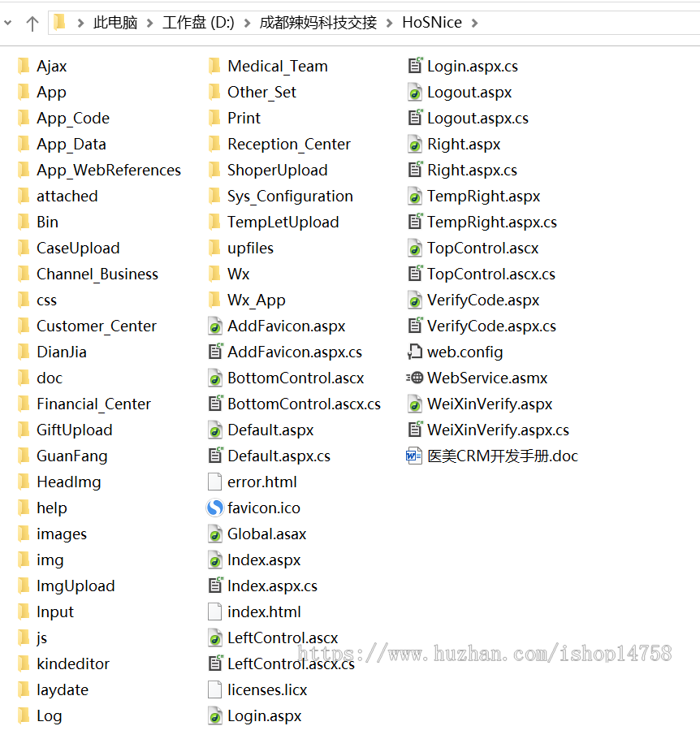Click the Default.aspx page icon
This screenshot has width=700, height=739.
click(x=215, y=430)
